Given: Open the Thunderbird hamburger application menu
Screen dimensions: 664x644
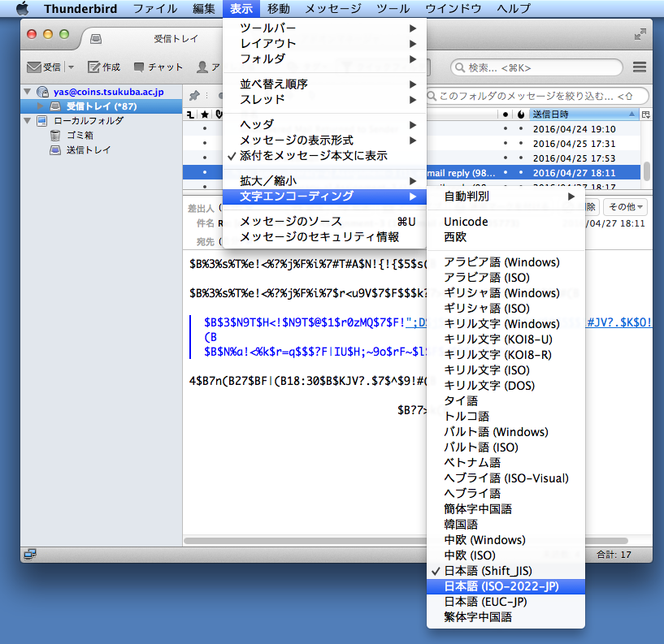Looking at the screenshot, I should (x=640, y=67).
